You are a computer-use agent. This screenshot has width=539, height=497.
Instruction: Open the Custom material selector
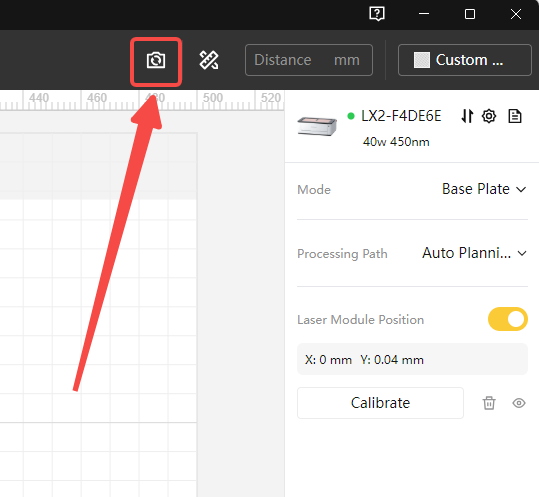pyautogui.click(x=465, y=60)
